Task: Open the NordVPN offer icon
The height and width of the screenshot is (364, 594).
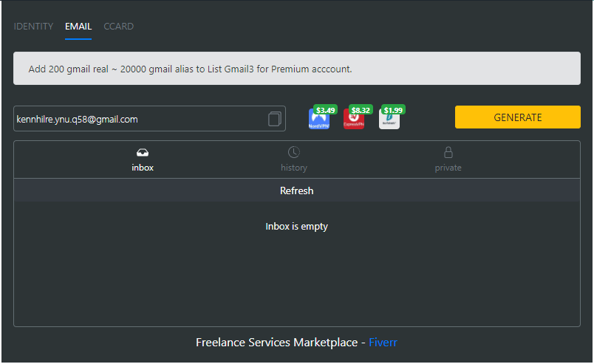Action: tap(318, 122)
